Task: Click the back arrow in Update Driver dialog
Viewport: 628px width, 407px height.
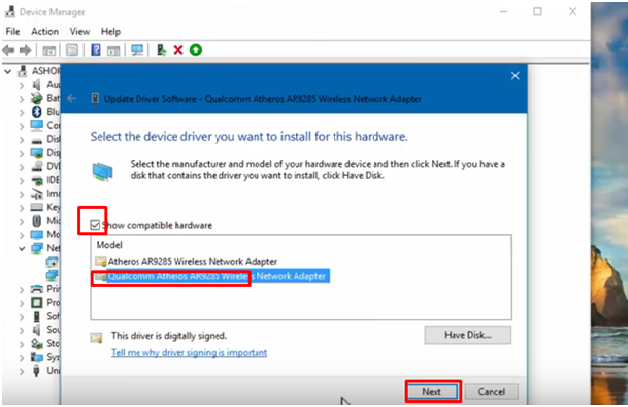Action: point(72,98)
